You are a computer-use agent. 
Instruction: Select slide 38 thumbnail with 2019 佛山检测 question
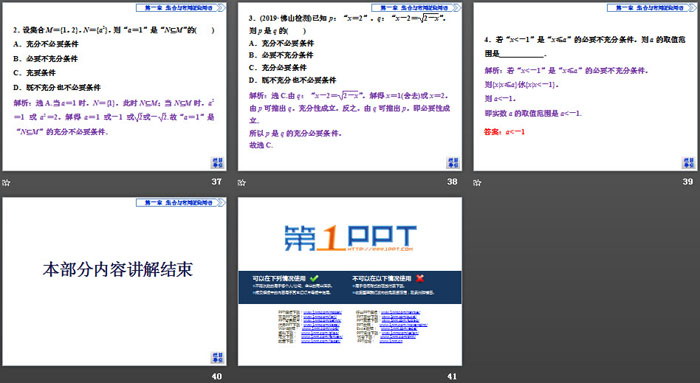click(x=350, y=87)
